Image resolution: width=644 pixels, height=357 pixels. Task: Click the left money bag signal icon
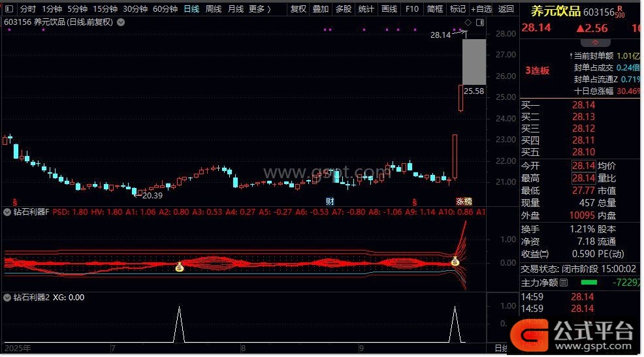point(179,267)
